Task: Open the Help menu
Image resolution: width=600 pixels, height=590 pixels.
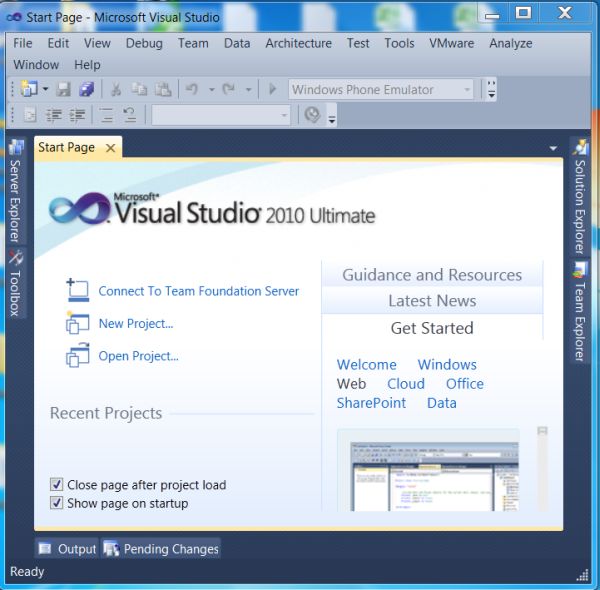Action: [87, 65]
